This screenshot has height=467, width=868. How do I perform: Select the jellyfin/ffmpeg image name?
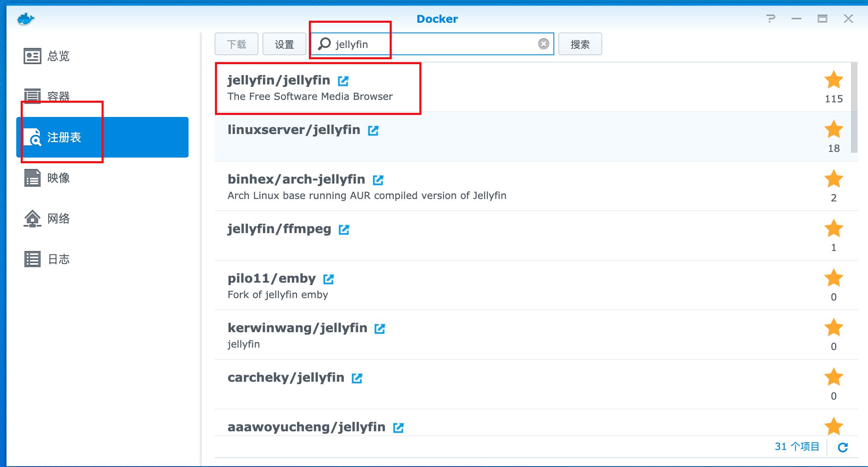pyautogui.click(x=279, y=229)
